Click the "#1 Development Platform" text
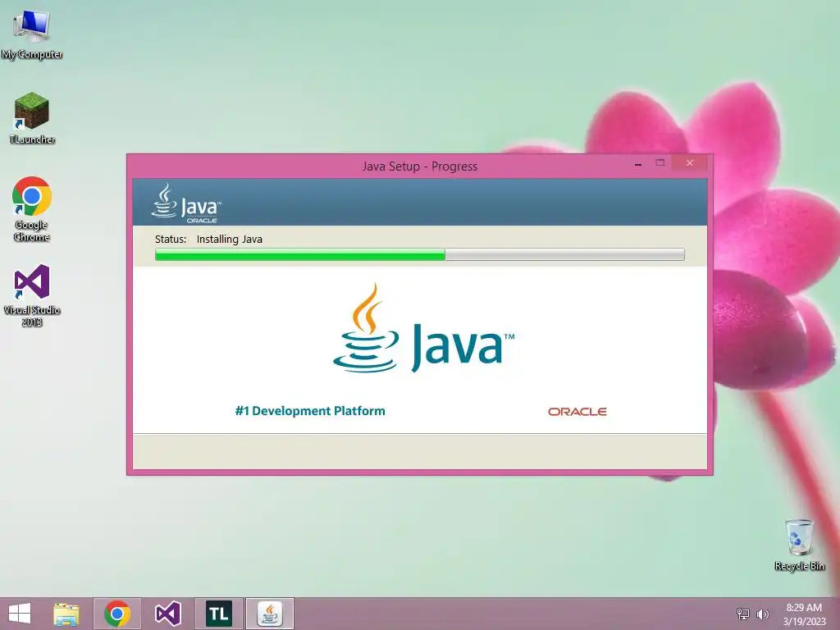 [x=310, y=411]
